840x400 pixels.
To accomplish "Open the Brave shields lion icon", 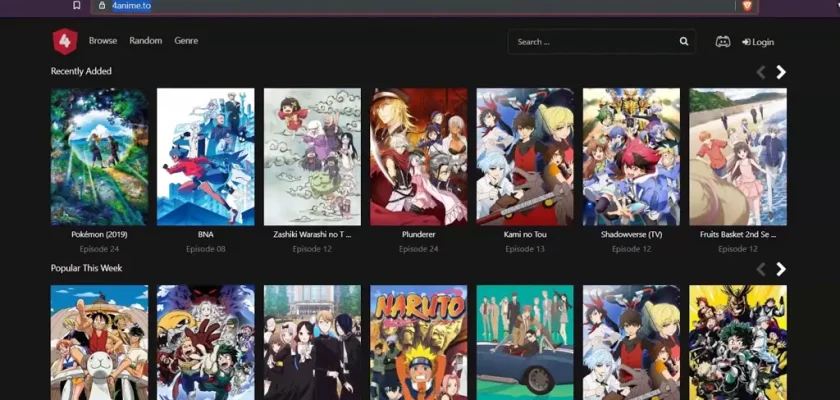I will click(x=747, y=5).
